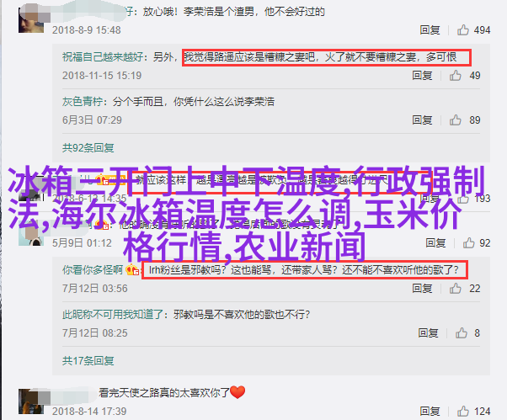Click 回复 on the 5月9日 01:12 comment
This screenshot has width=507, height=420.
435,243
